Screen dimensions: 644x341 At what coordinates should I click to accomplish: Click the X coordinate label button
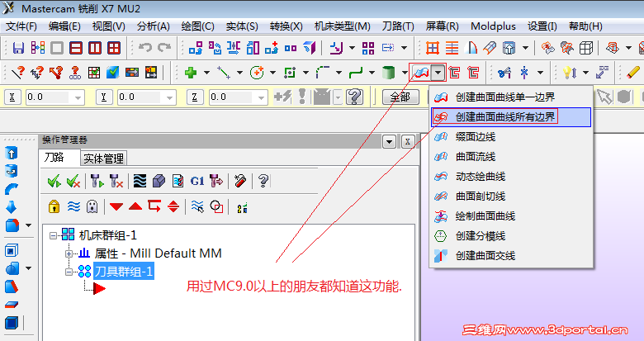click(x=12, y=97)
